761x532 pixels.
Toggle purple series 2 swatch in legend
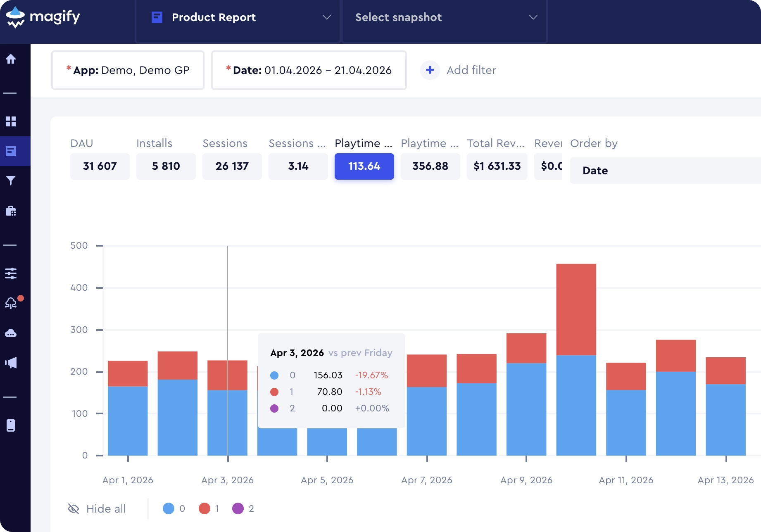238,508
